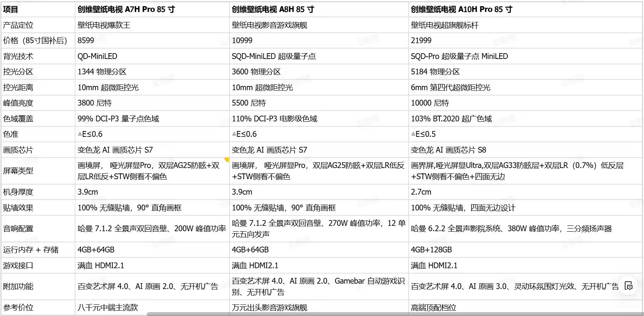Select the 创维壁纸电视 A10H Pro 85 寸 header cell
Viewport: 644px width, 316px height.
525,9
